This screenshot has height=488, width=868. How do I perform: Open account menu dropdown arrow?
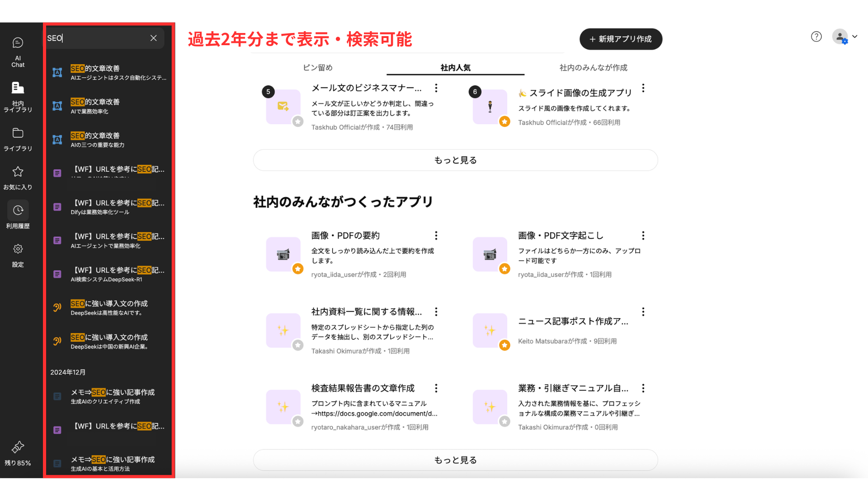pyautogui.click(x=854, y=37)
